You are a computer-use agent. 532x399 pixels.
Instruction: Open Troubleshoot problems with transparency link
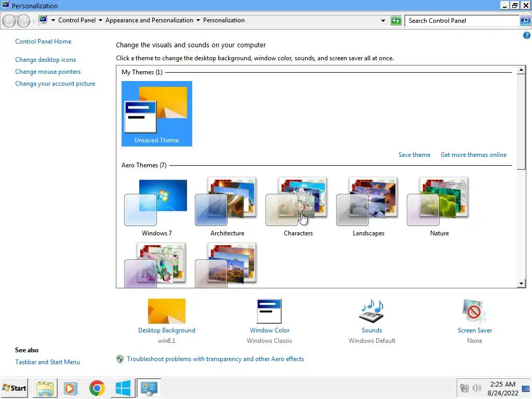tap(215, 359)
